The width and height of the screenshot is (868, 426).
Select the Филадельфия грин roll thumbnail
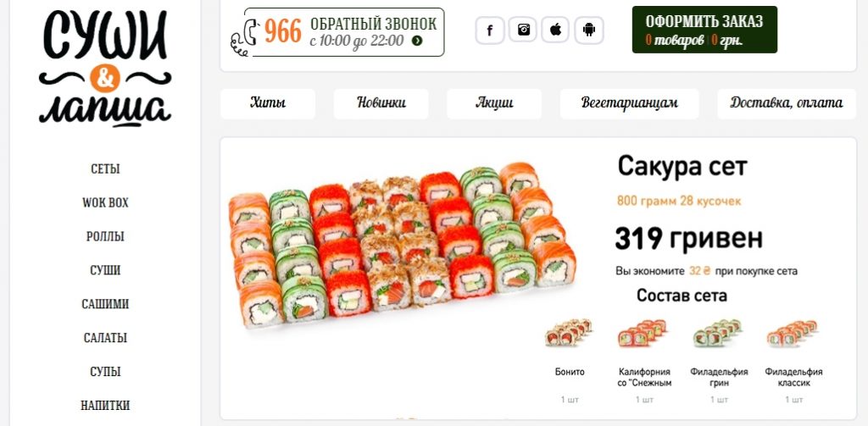(x=718, y=334)
